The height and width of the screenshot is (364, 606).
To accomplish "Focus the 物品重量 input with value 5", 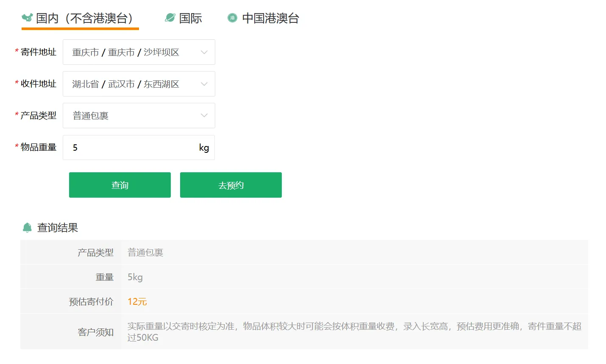I will [x=139, y=147].
